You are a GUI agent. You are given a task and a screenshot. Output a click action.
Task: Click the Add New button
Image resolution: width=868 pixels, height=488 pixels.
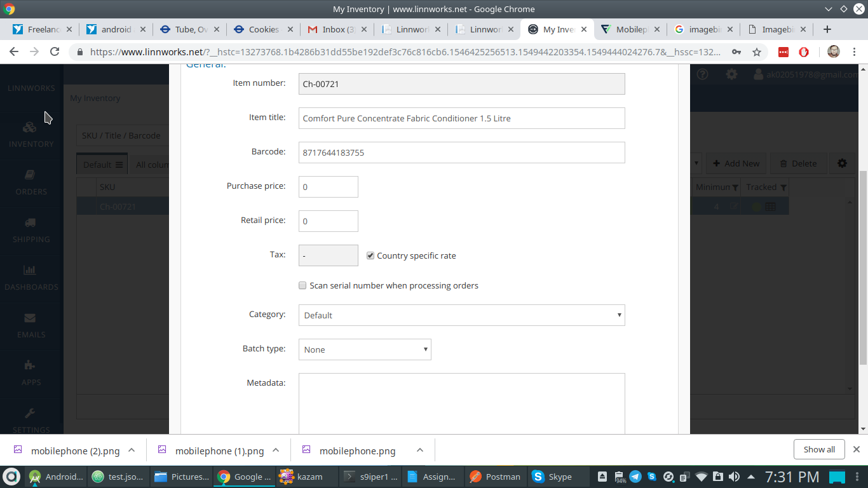736,163
